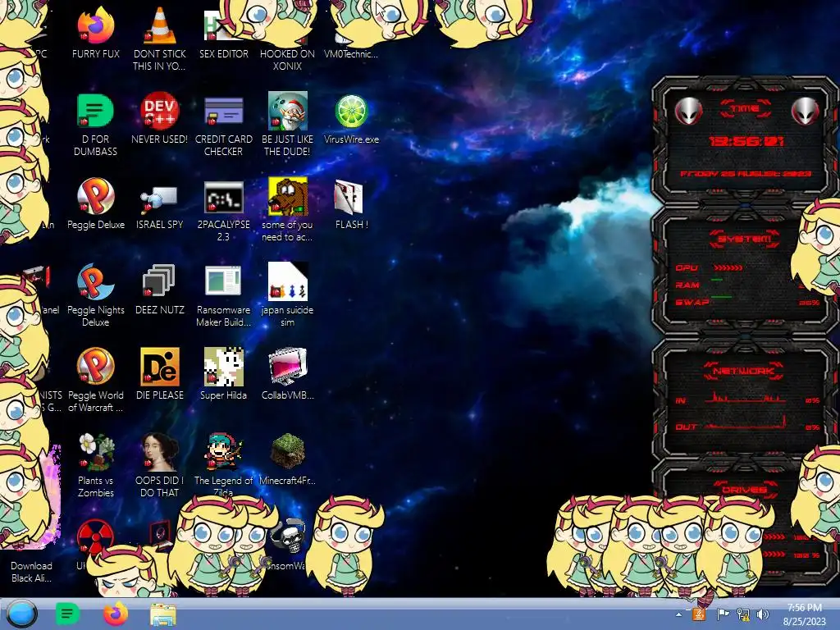Open the Ransomware Maker Build... icon

pos(223,281)
